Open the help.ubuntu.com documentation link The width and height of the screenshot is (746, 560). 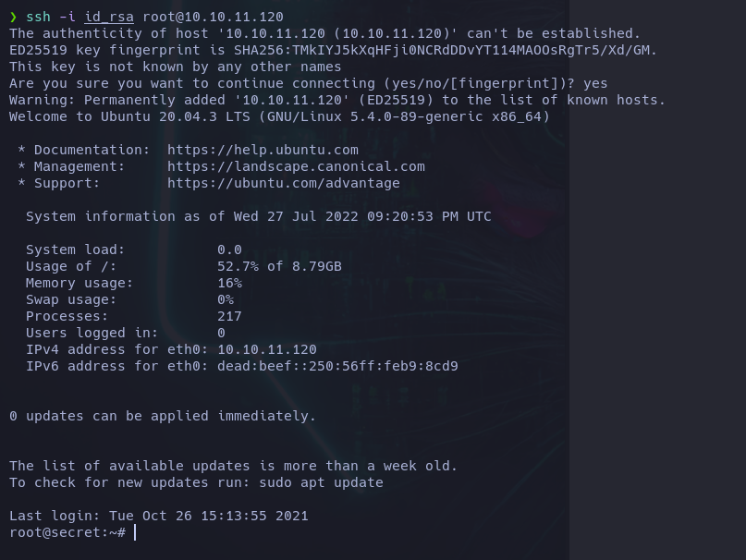(263, 150)
